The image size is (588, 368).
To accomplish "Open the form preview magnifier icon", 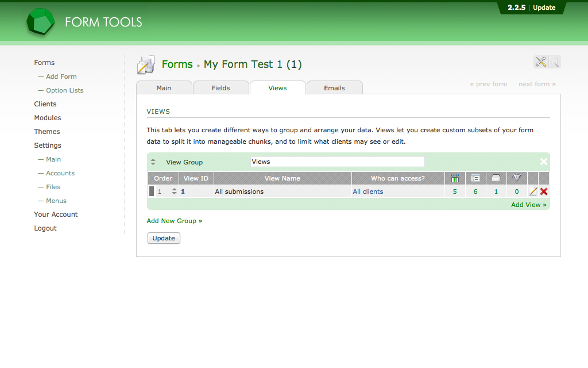I will click(x=553, y=62).
